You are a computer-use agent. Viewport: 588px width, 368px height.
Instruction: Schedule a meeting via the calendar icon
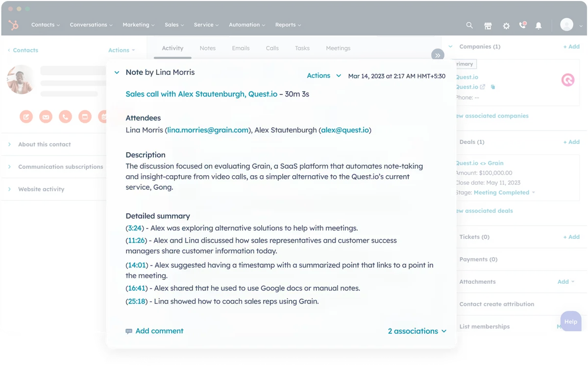click(x=104, y=116)
